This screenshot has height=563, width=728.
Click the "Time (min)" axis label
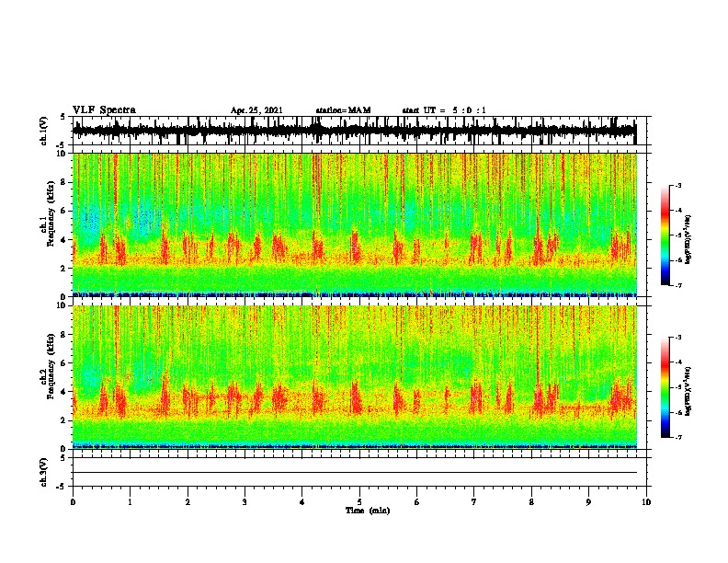tap(368, 511)
